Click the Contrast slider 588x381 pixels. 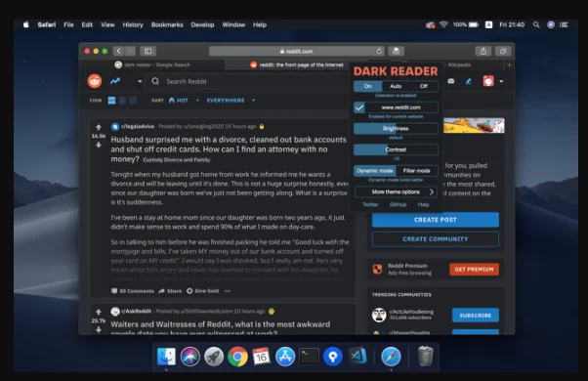click(x=396, y=149)
